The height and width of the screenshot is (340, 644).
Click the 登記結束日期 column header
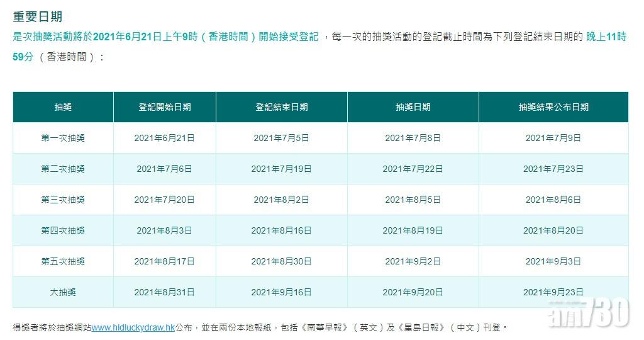(x=281, y=107)
